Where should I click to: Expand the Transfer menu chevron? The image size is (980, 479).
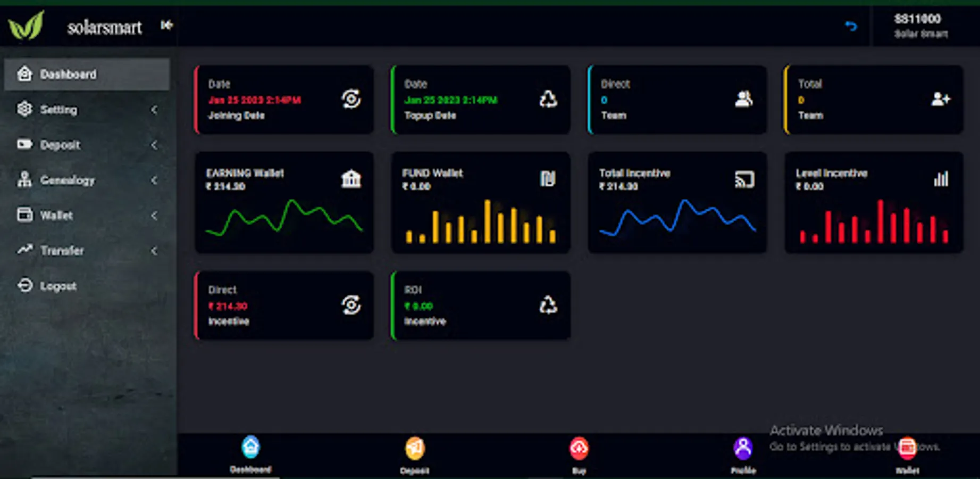[154, 251]
